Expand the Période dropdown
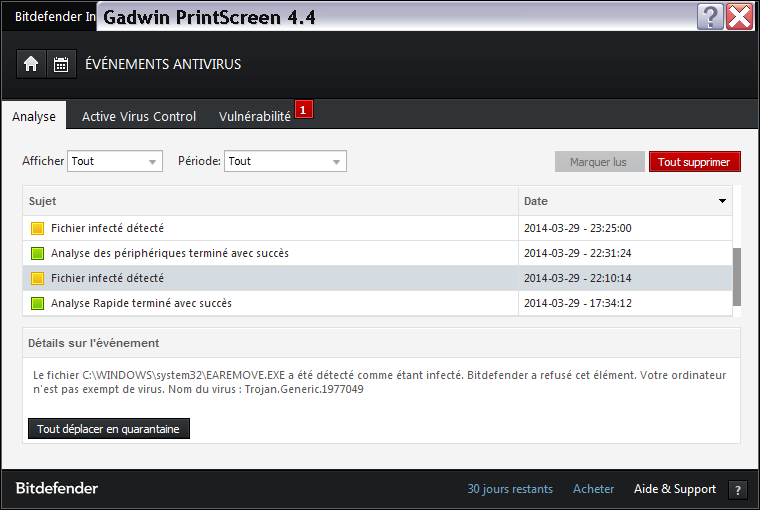 click(x=285, y=161)
